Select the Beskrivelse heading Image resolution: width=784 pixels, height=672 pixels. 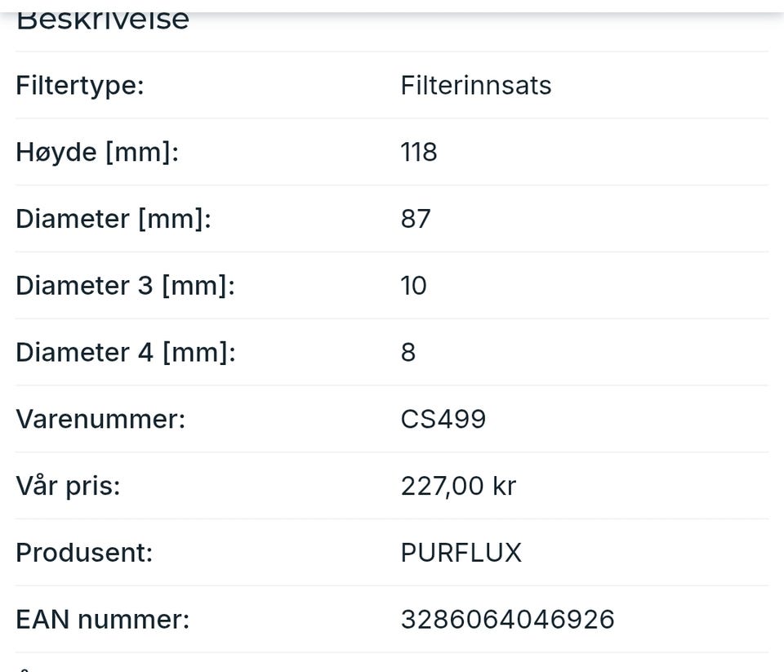(x=103, y=21)
